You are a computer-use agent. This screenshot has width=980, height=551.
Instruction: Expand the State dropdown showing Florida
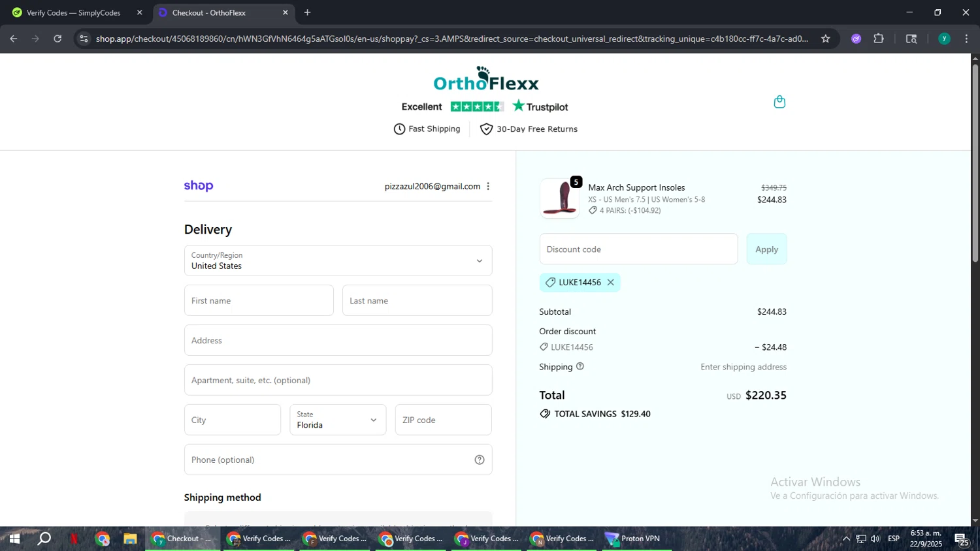[x=338, y=420]
